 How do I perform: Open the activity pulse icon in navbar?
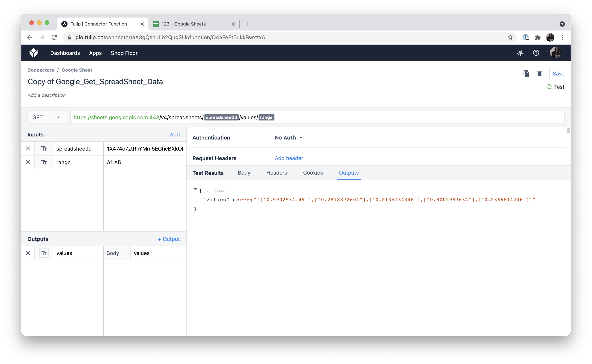(x=520, y=53)
